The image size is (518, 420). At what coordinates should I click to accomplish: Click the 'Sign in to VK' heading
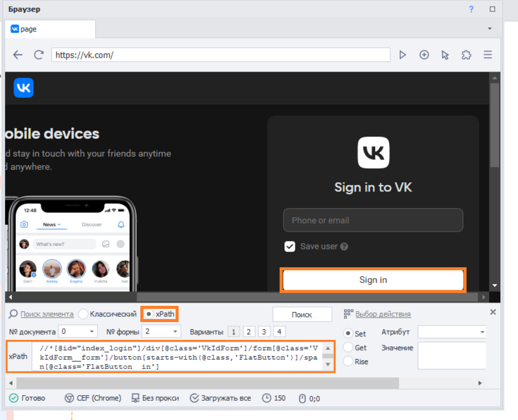(373, 188)
